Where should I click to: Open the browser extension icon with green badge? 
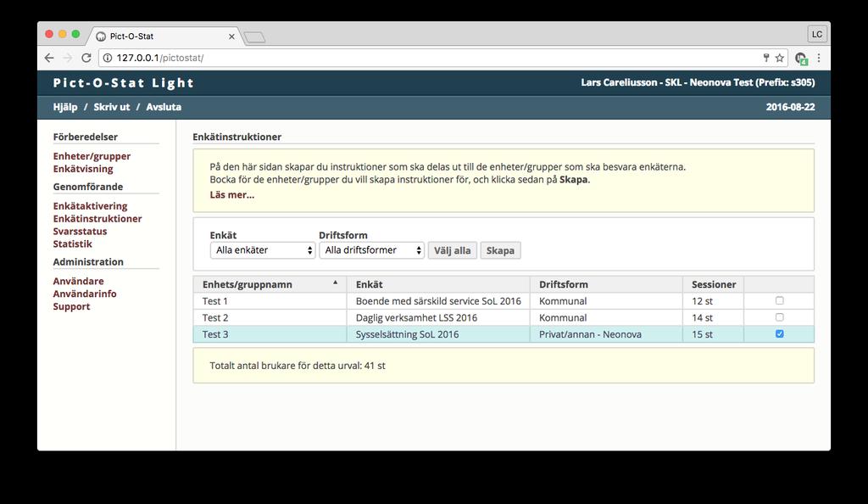pos(801,59)
